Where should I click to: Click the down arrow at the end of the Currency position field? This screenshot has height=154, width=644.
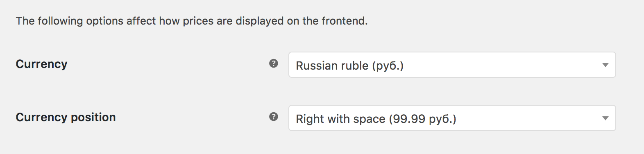coord(605,118)
